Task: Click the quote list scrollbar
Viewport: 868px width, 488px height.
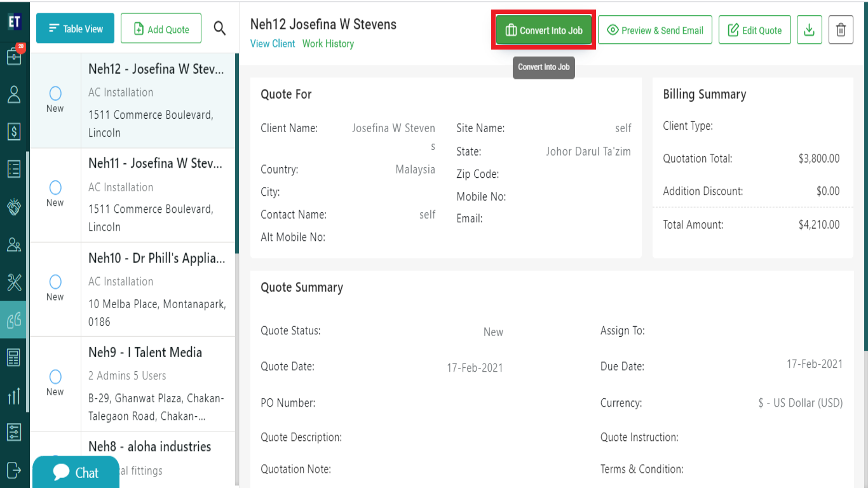Action: coord(237,152)
